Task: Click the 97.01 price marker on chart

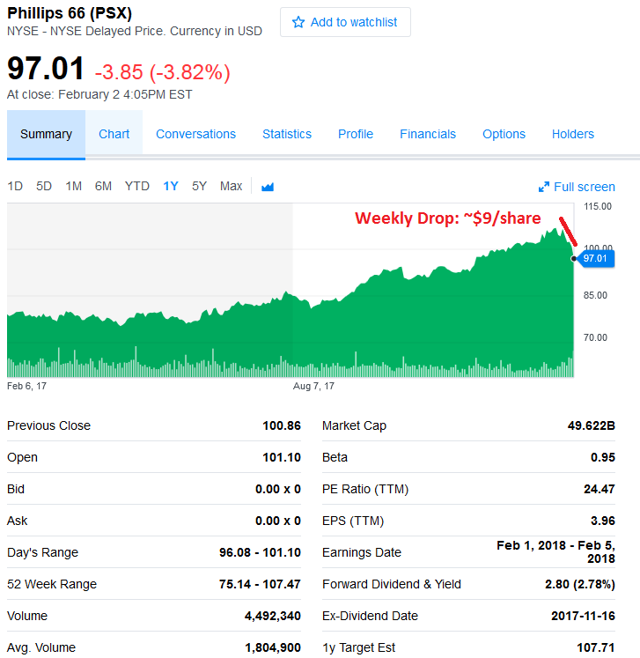Action: pyautogui.click(x=595, y=258)
